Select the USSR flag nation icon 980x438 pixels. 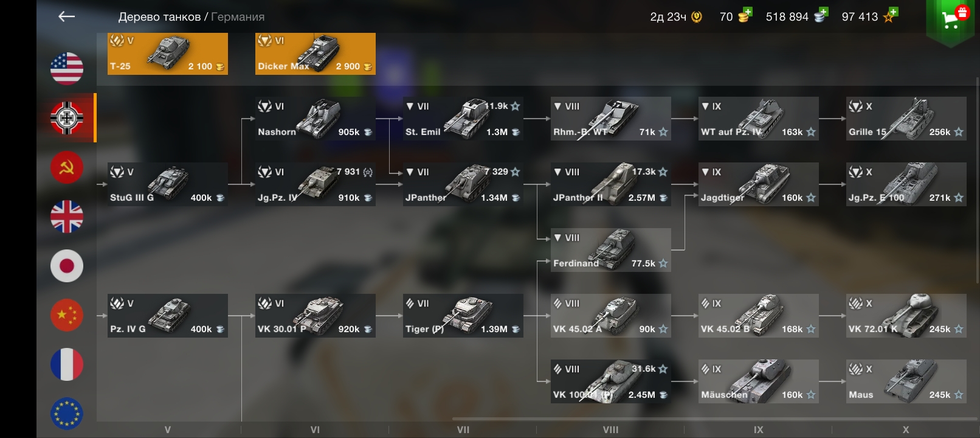[x=67, y=167]
